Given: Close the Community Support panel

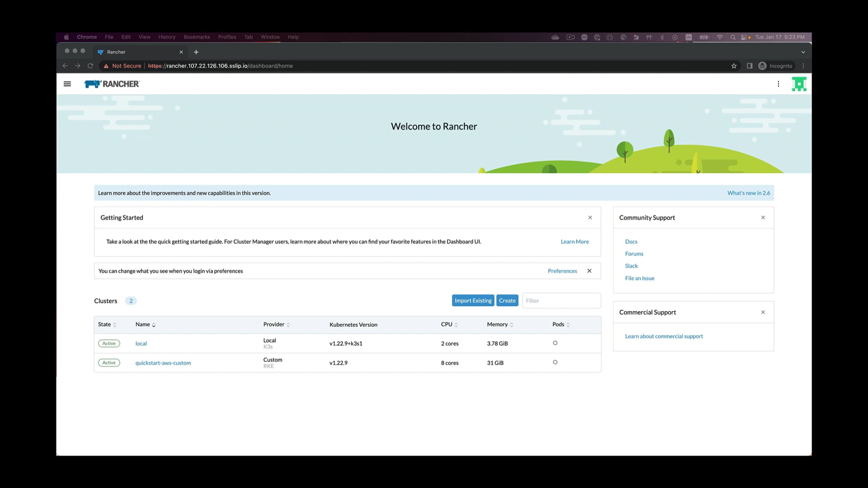Looking at the screenshot, I should (x=763, y=218).
